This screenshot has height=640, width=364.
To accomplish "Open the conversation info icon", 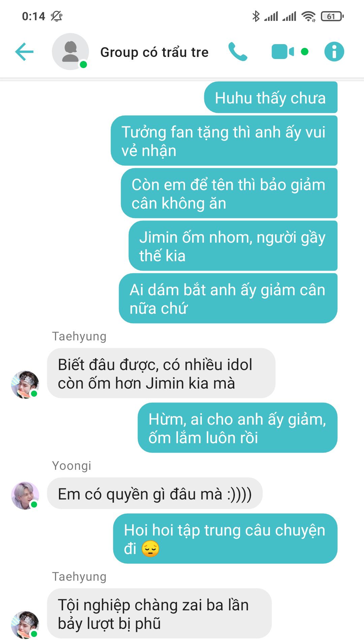I will (334, 52).
